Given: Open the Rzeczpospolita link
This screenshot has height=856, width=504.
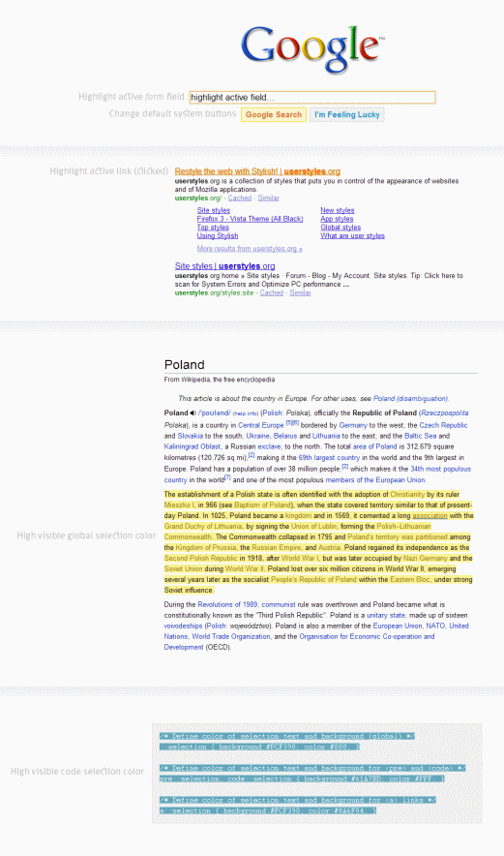Looking at the screenshot, I should [x=445, y=413].
